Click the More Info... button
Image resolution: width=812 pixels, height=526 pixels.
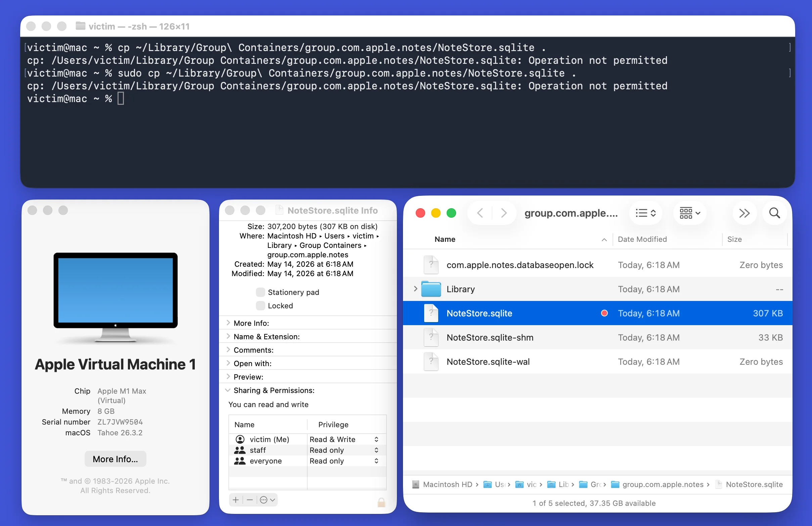[x=115, y=459]
